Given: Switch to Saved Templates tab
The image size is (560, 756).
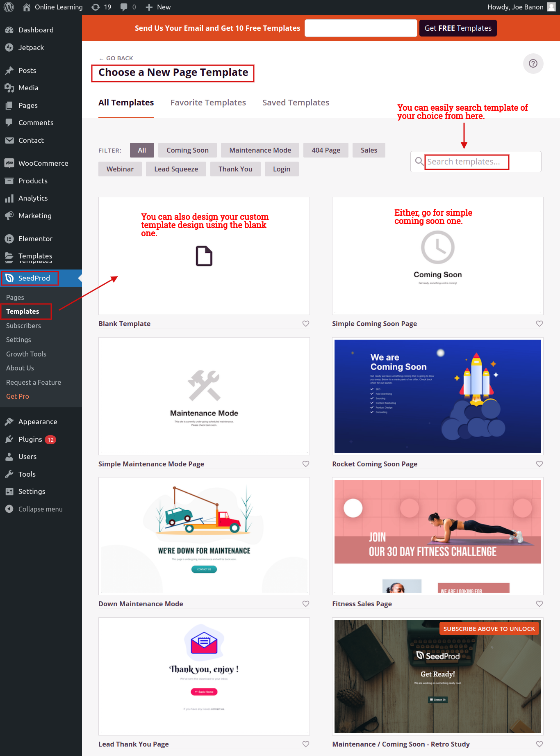Looking at the screenshot, I should pyautogui.click(x=296, y=103).
